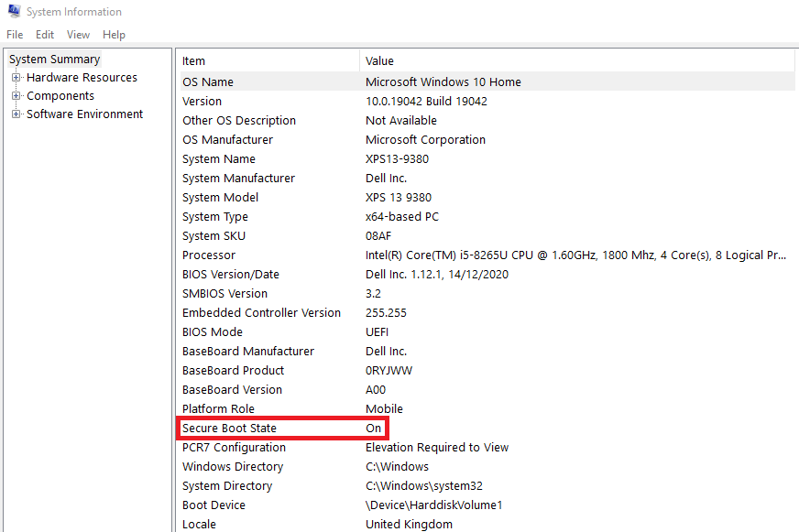This screenshot has width=799, height=532.
Task: Click the \Device\HarddiskVolume1 value
Action: [x=434, y=505]
